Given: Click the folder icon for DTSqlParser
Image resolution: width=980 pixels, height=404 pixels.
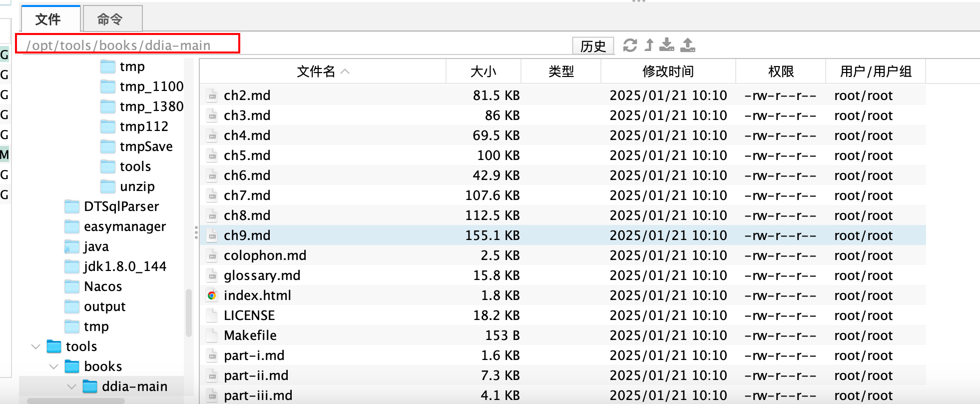Looking at the screenshot, I should [x=72, y=206].
